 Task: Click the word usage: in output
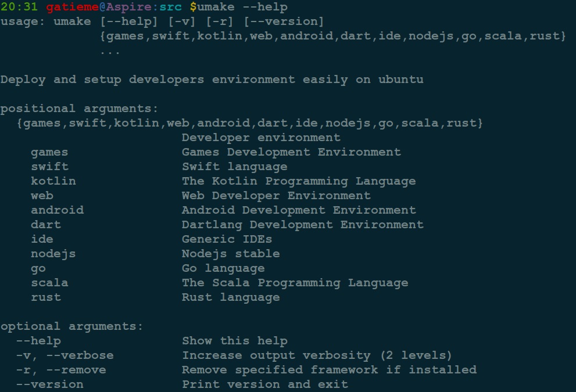[x=23, y=21]
